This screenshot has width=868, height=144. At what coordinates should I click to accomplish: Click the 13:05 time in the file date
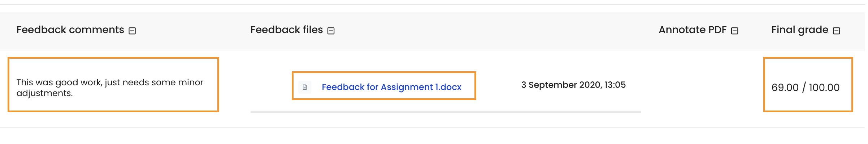tap(615, 85)
